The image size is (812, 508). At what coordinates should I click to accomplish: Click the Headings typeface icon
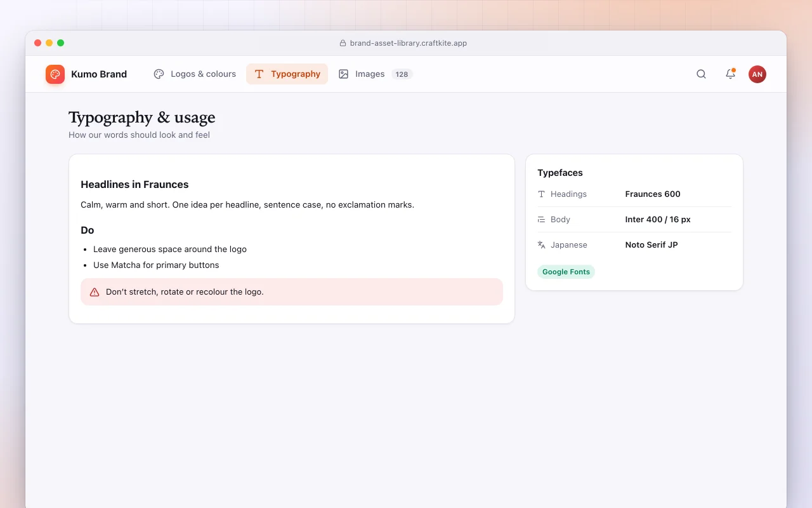(x=541, y=194)
